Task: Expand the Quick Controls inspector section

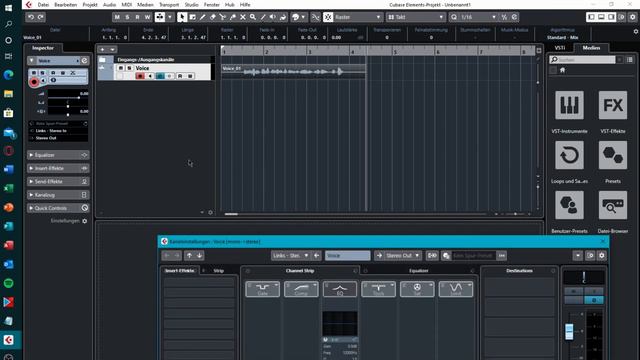Action: 58,208
